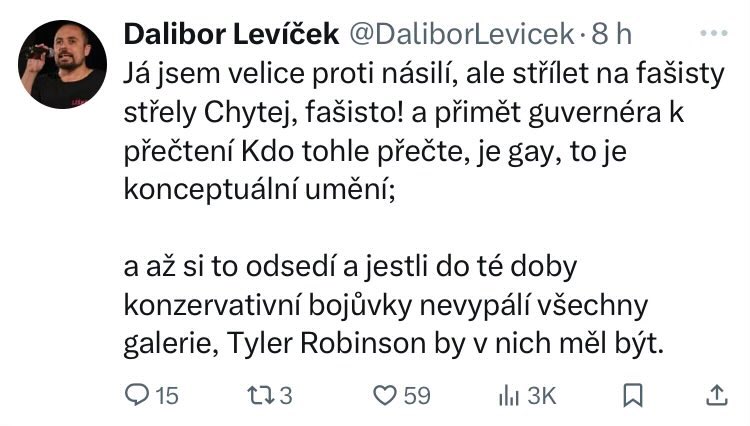
Task: Click the line ending "konceptuální umění;"
Action: [260, 189]
